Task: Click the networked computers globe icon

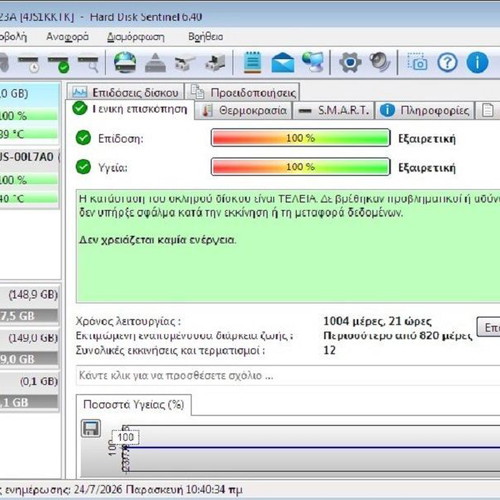Action: click(313, 62)
